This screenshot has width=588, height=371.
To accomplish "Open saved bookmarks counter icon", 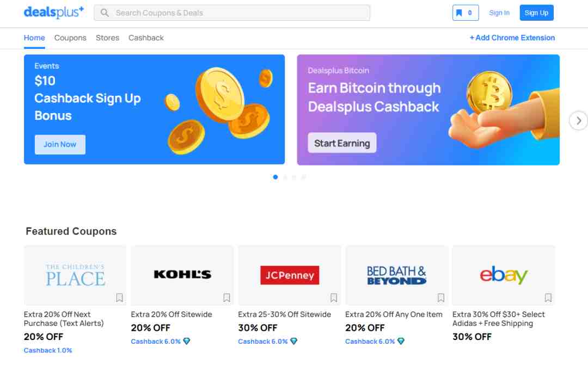I will click(465, 13).
